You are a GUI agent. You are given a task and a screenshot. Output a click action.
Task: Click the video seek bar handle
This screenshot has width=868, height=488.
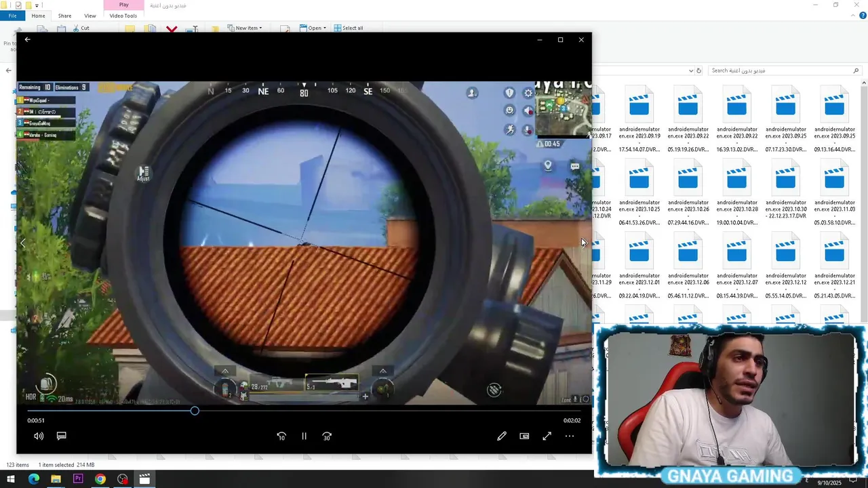point(195,411)
